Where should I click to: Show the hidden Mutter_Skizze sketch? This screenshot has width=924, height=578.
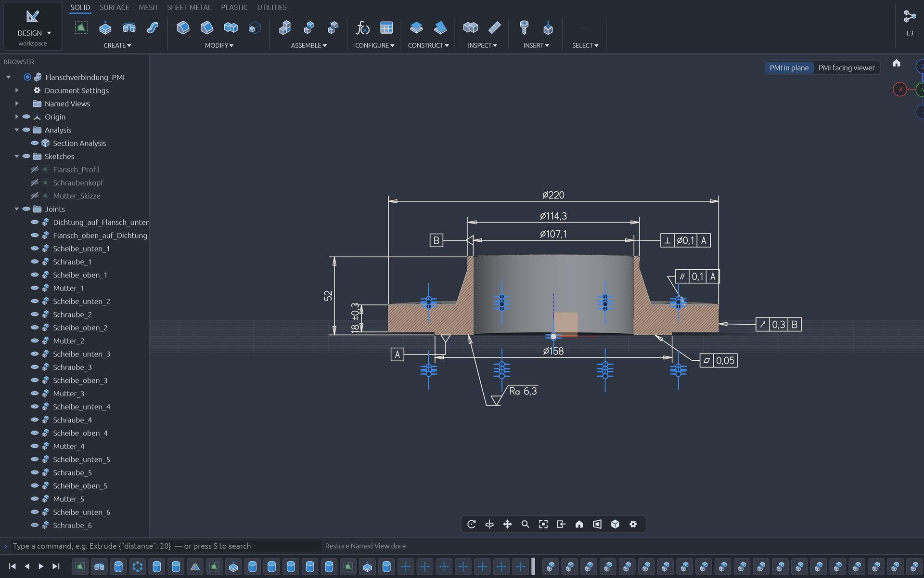click(x=35, y=196)
